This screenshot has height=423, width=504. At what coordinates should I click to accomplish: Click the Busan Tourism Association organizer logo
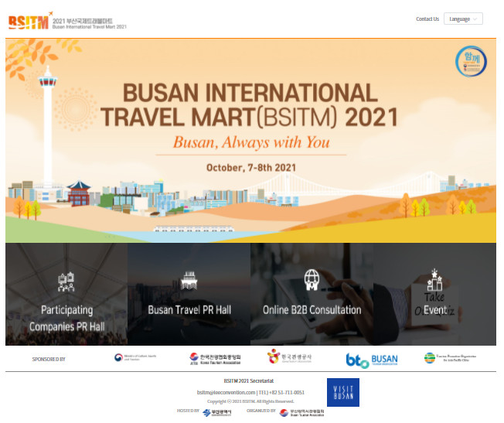301,413
